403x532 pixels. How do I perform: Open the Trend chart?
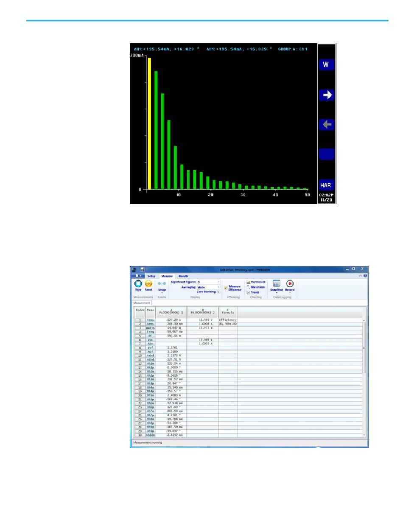253,292
